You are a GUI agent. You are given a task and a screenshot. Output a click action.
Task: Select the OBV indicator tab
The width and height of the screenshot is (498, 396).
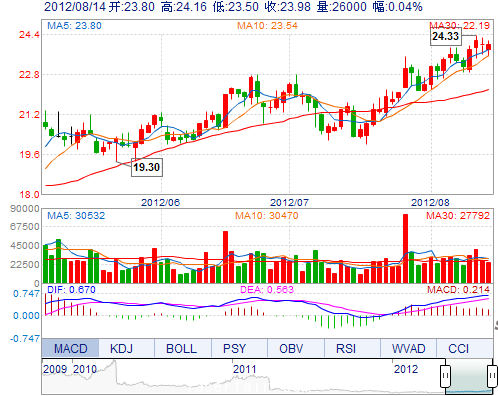coord(291,349)
